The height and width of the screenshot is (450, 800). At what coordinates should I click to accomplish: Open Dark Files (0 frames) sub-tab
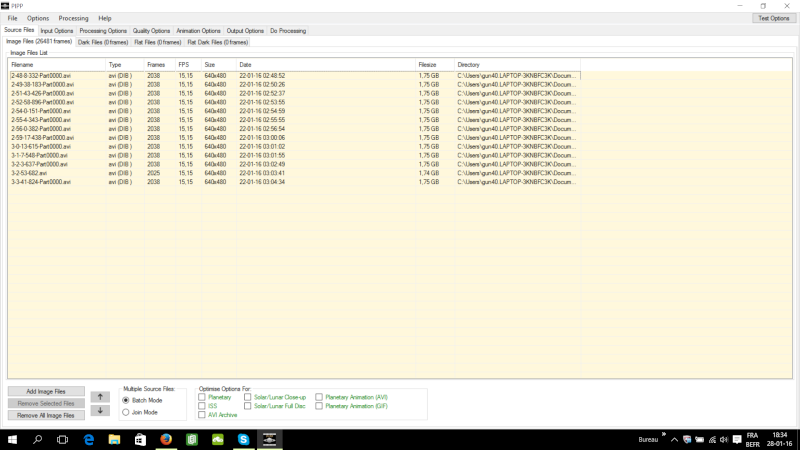[103, 42]
